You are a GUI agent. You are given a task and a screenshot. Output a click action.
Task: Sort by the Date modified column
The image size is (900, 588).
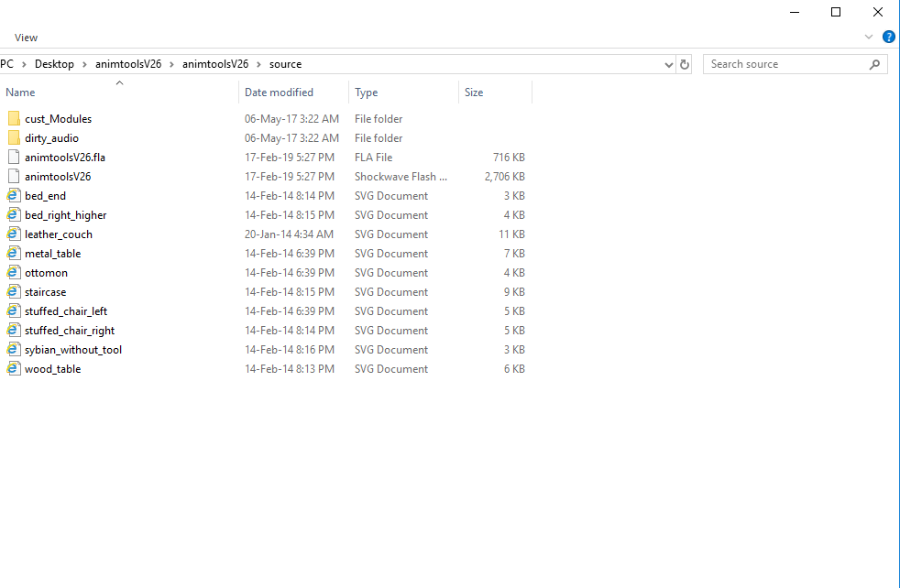click(x=279, y=93)
